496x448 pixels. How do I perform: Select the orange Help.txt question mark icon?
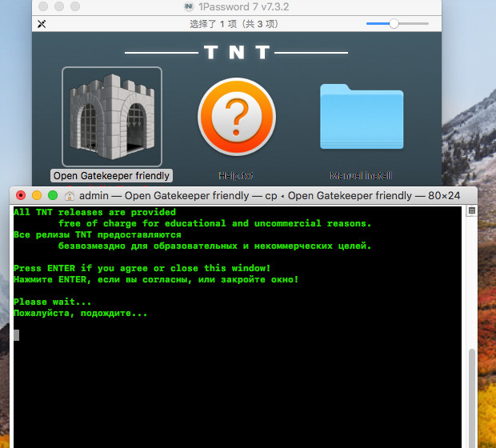point(237,116)
